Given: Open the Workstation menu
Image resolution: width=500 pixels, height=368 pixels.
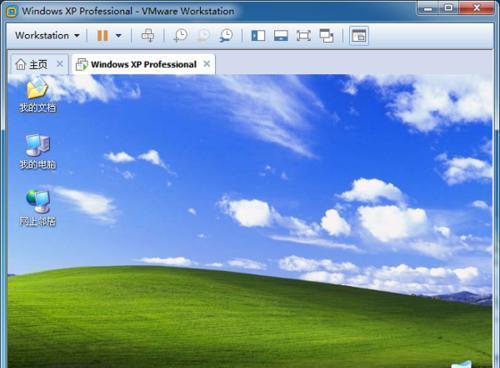Looking at the screenshot, I should tap(47, 35).
